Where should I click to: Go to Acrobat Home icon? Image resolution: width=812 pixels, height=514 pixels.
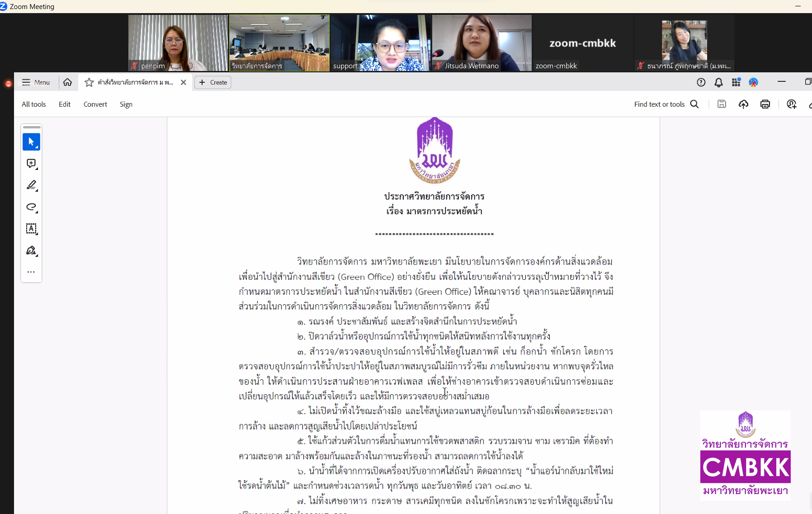67,82
